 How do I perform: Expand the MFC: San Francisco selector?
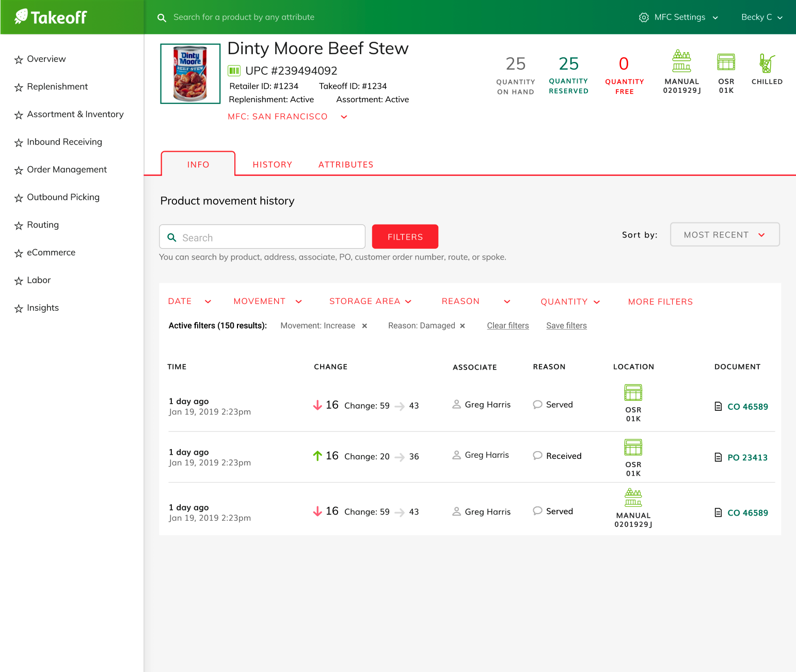tap(288, 117)
